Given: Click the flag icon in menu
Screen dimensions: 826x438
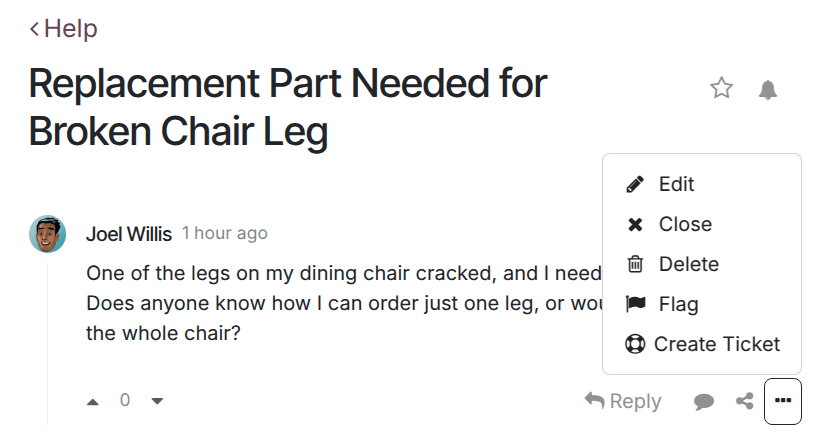Looking at the screenshot, I should (635, 305).
